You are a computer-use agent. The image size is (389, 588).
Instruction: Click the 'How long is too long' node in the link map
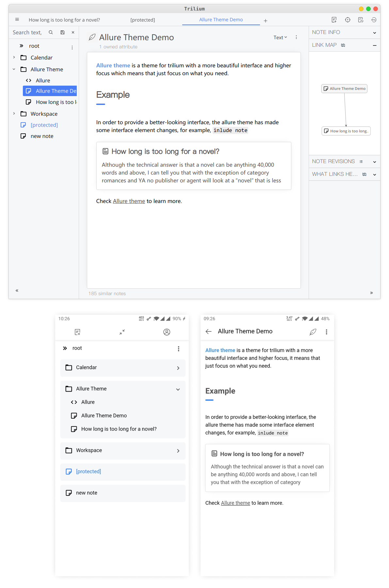(x=346, y=131)
